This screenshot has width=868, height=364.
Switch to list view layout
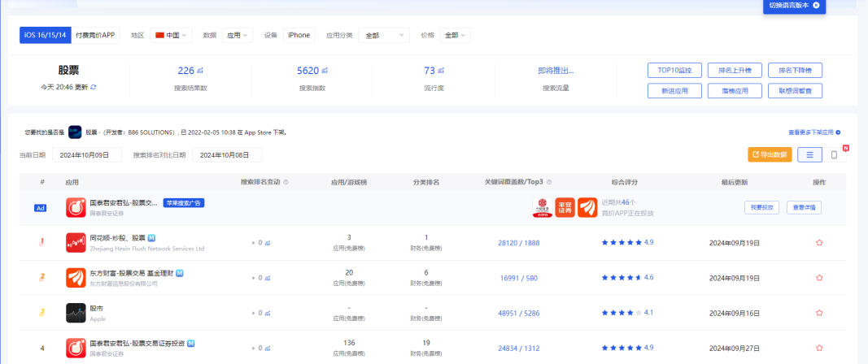coord(809,154)
